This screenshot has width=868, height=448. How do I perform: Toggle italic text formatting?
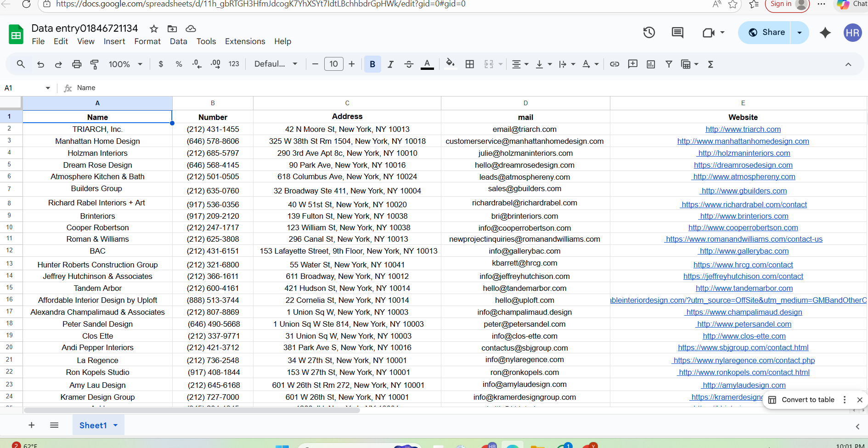pyautogui.click(x=390, y=64)
